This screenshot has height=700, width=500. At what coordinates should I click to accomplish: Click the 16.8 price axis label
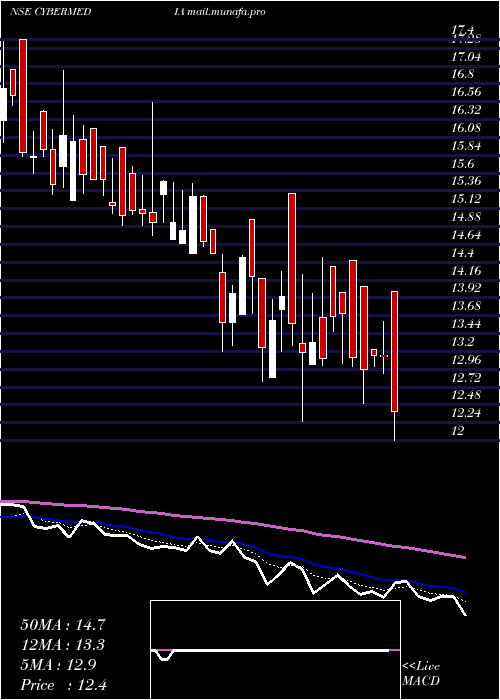[x=462, y=74]
